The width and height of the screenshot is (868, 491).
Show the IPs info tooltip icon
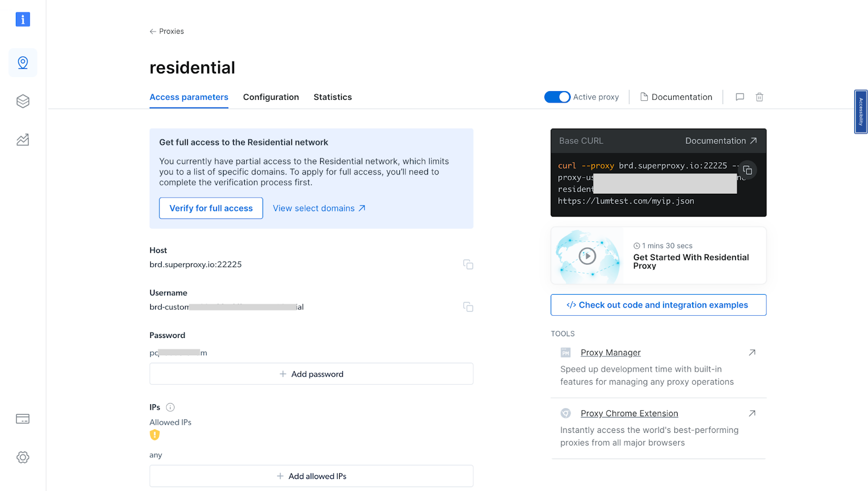click(170, 407)
